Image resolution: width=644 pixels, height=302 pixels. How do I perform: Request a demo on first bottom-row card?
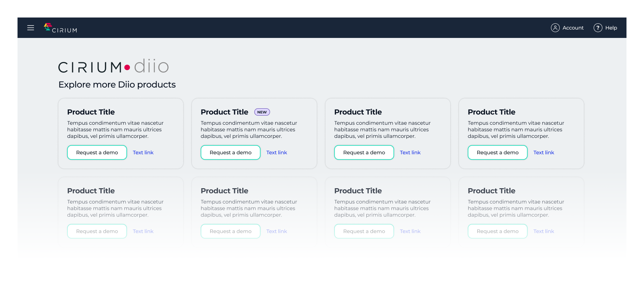pos(97,231)
